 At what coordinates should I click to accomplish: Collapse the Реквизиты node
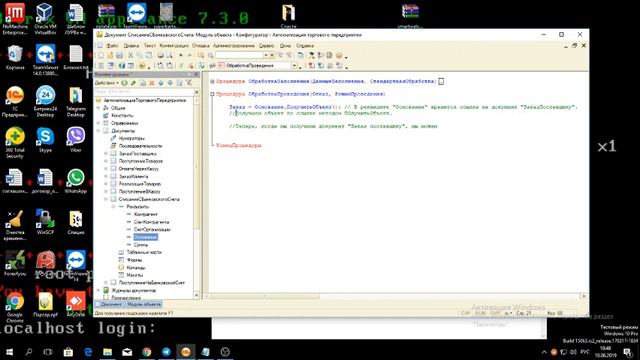[x=114, y=207]
